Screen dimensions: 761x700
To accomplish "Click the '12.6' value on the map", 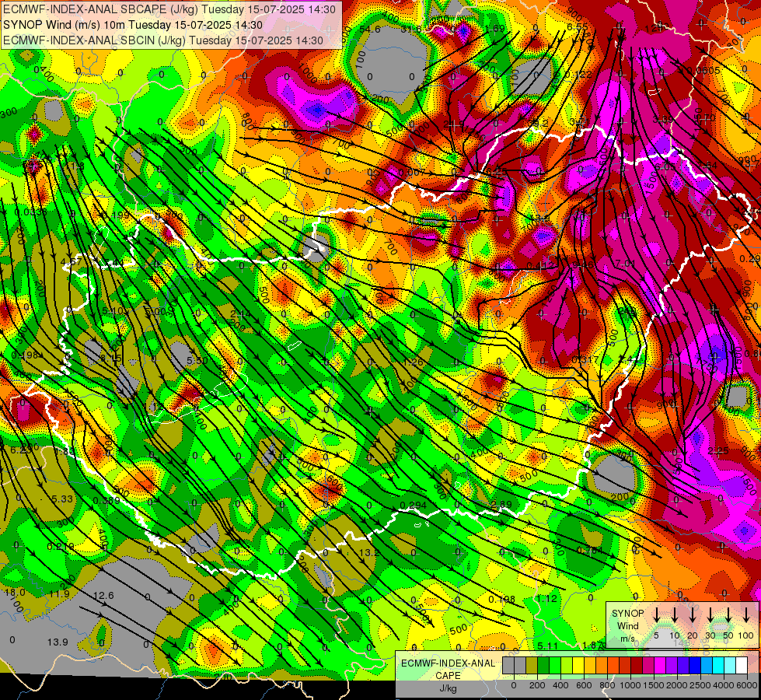I will click(103, 596).
